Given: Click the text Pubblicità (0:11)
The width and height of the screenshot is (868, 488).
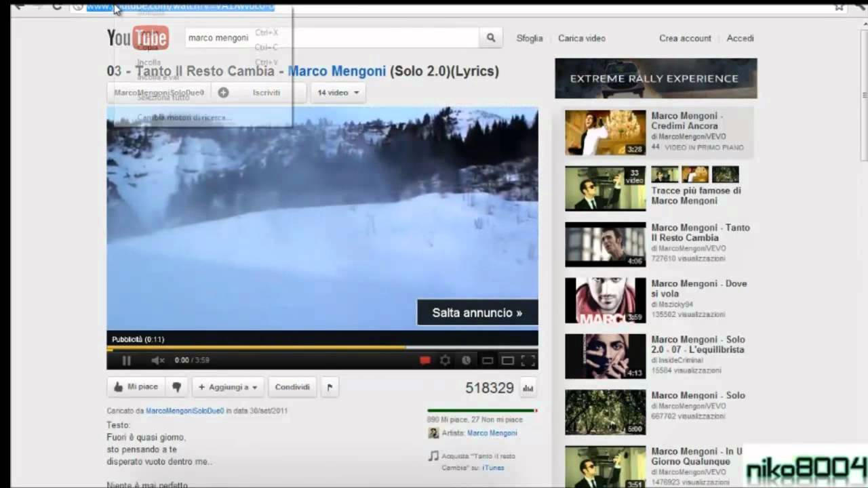Looking at the screenshot, I should 138,339.
